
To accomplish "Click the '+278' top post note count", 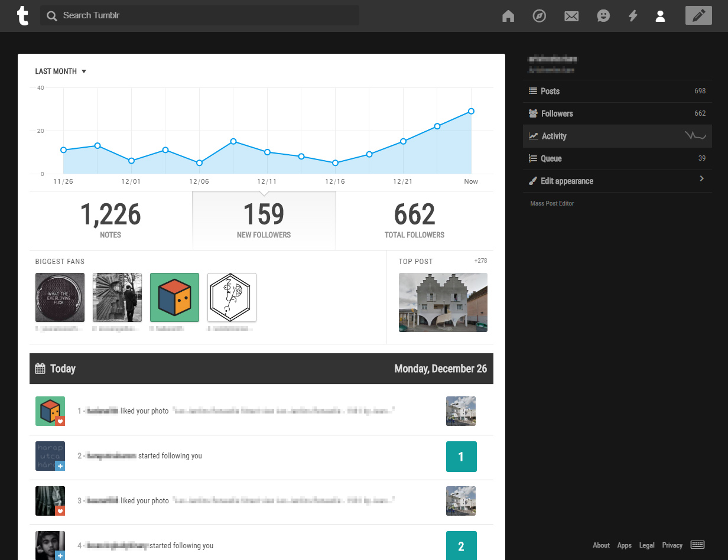I will tap(480, 261).
